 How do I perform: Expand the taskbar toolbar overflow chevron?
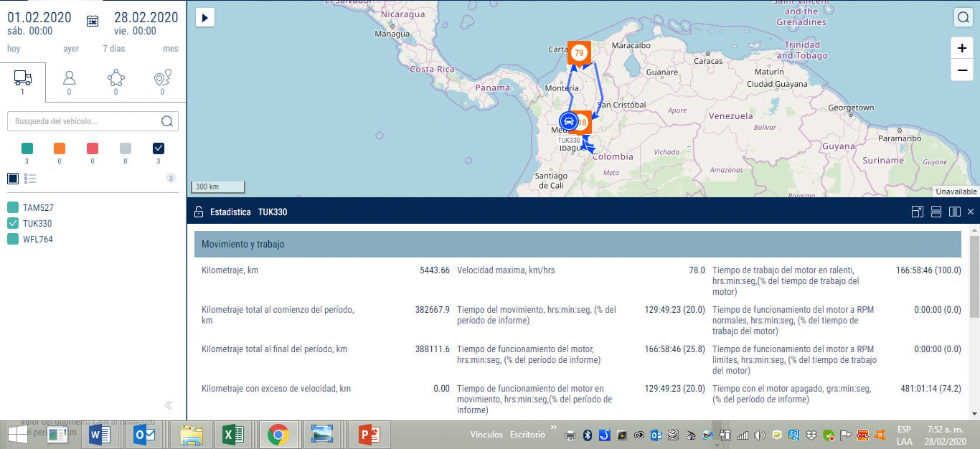553,427
